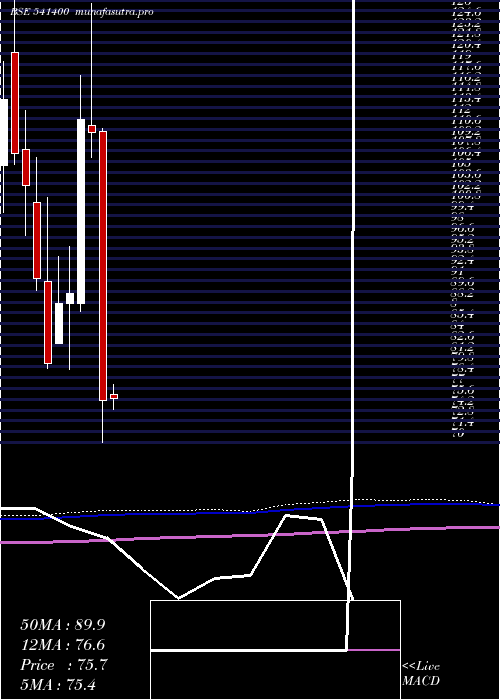
Task: Click the white zigzag line's lowest point
Action: click(x=178, y=598)
